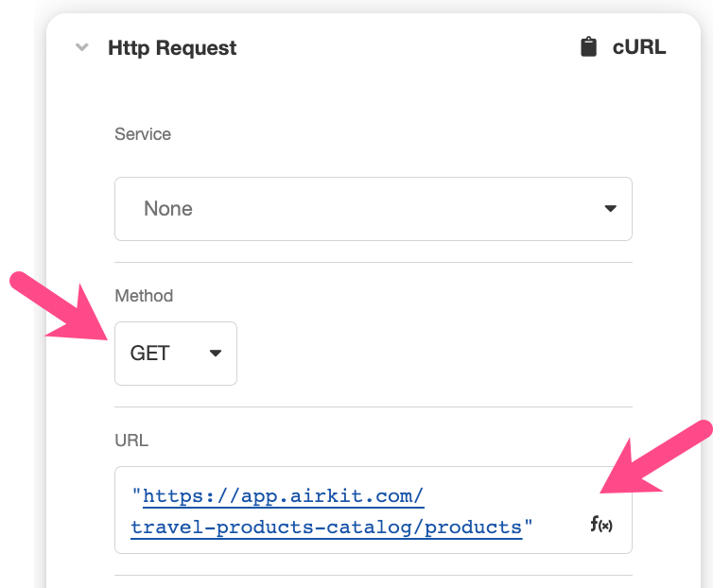The height and width of the screenshot is (588, 713).
Task: Click the clipboard icon beside cURL
Action: [x=588, y=47]
